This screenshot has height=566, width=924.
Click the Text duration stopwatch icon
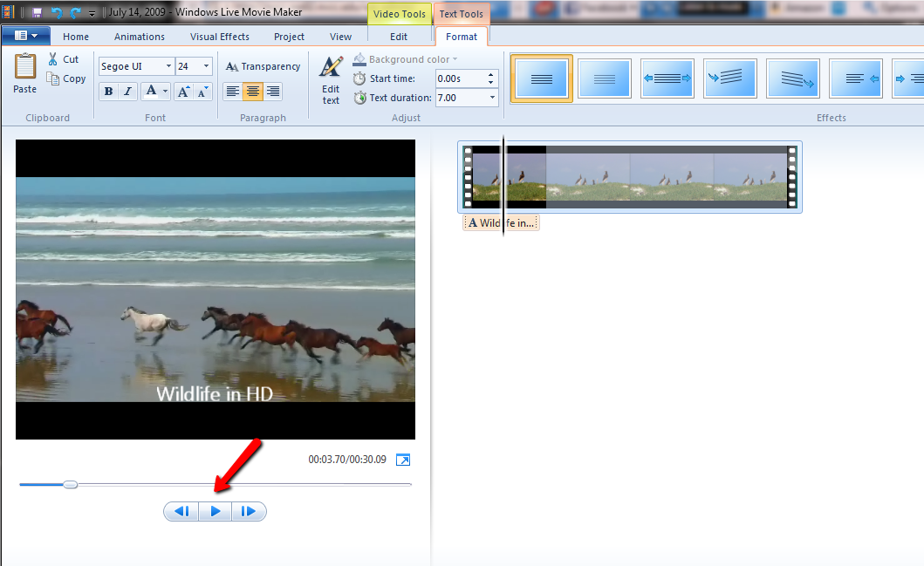pos(359,98)
